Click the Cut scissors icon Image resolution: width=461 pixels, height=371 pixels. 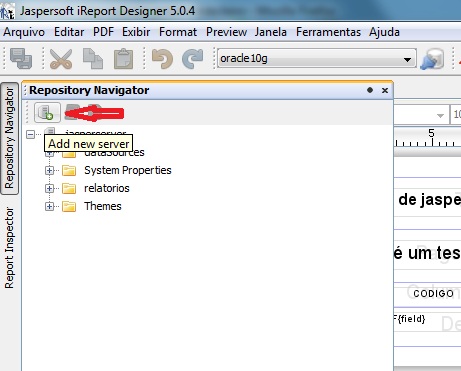[x=61, y=59]
